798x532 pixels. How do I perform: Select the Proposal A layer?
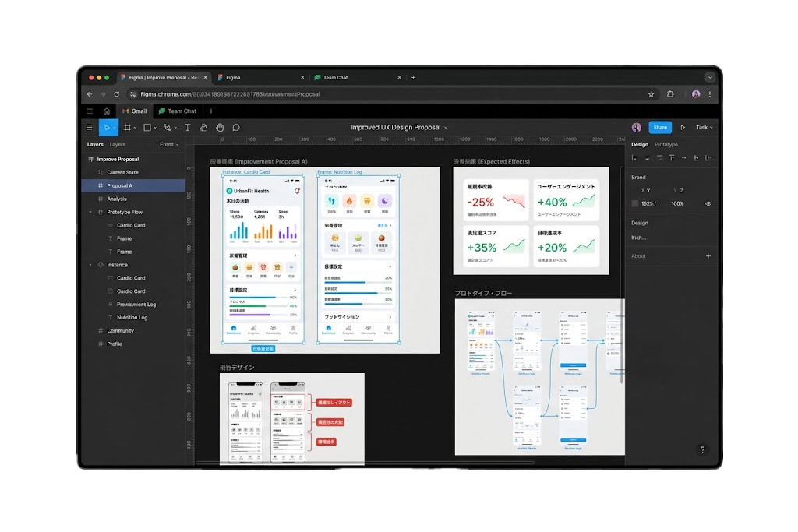133,185
